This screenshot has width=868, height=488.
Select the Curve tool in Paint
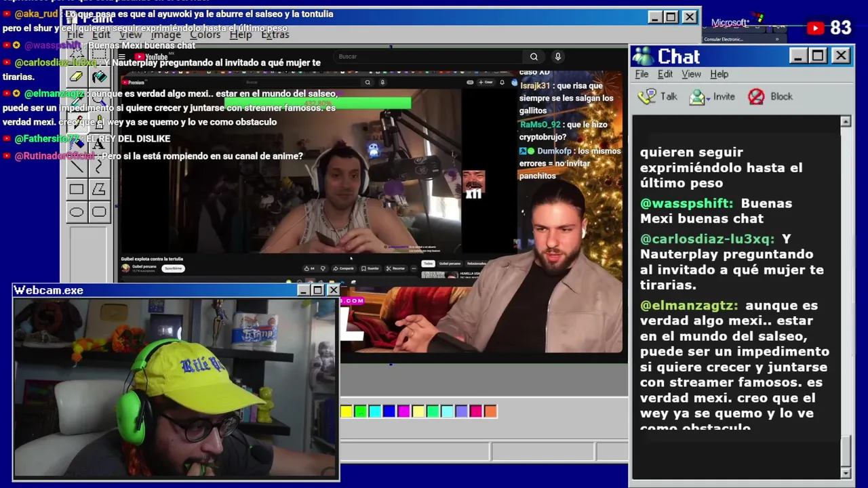pyautogui.click(x=99, y=166)
